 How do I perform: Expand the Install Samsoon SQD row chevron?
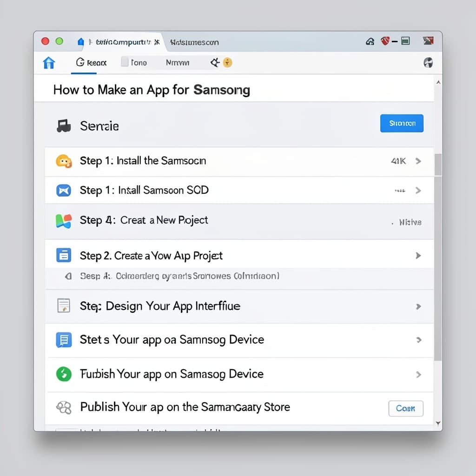pos(418,190)
